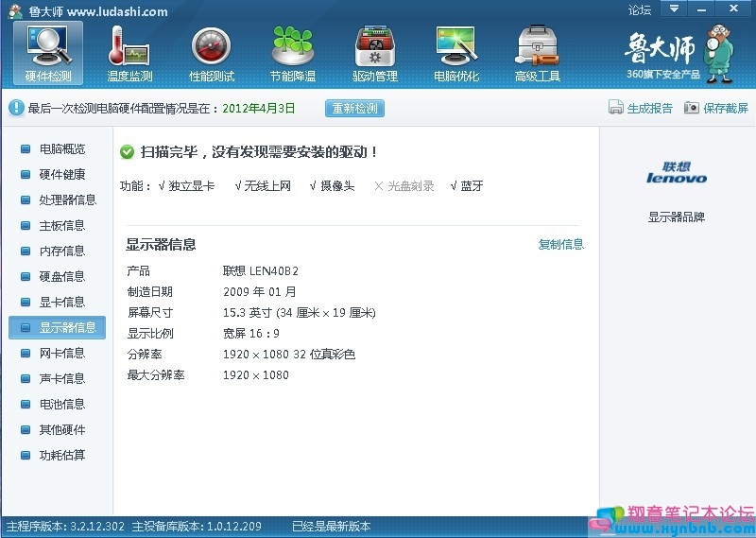The image size is (756, 538).
Task: Open the 论坛 forum link
Action: [640, 10]
